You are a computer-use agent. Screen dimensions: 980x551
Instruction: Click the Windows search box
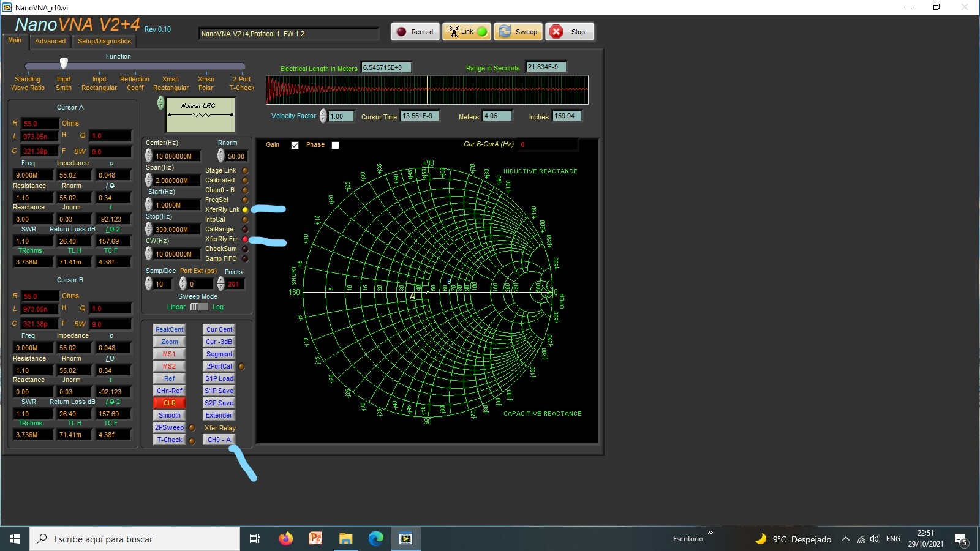[135, 539]
